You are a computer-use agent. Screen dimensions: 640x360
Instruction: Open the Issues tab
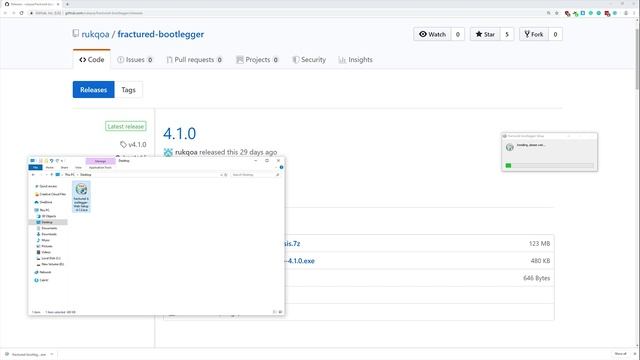(135, 60)
